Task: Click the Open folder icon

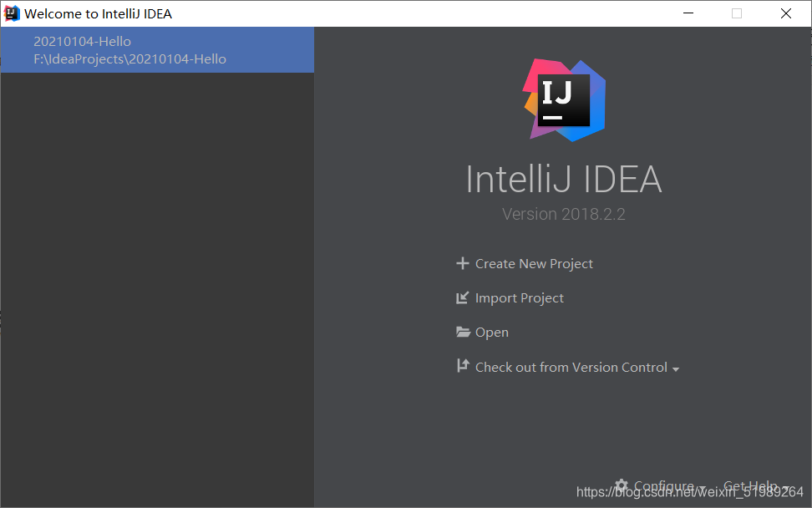Action: tap(463, 332)
